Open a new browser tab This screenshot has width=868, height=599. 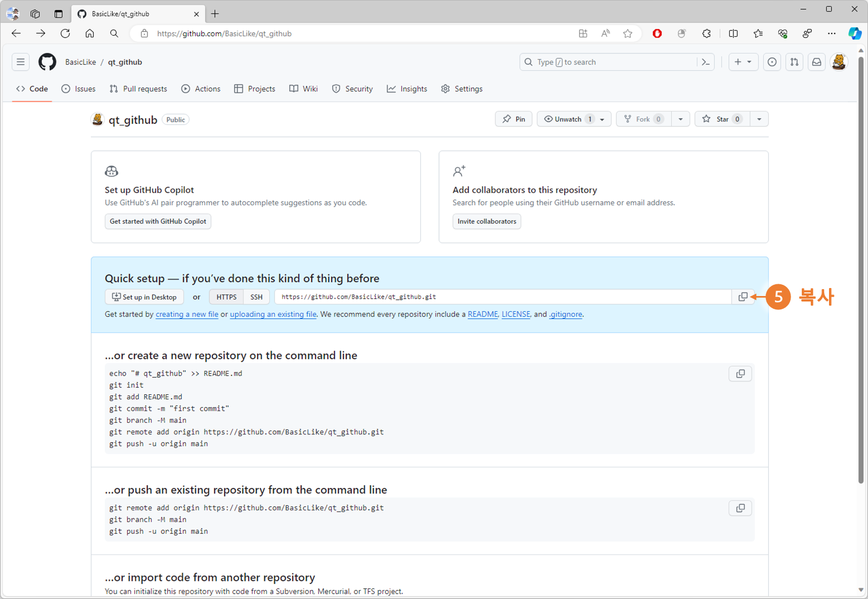click(x=215, y=14)
